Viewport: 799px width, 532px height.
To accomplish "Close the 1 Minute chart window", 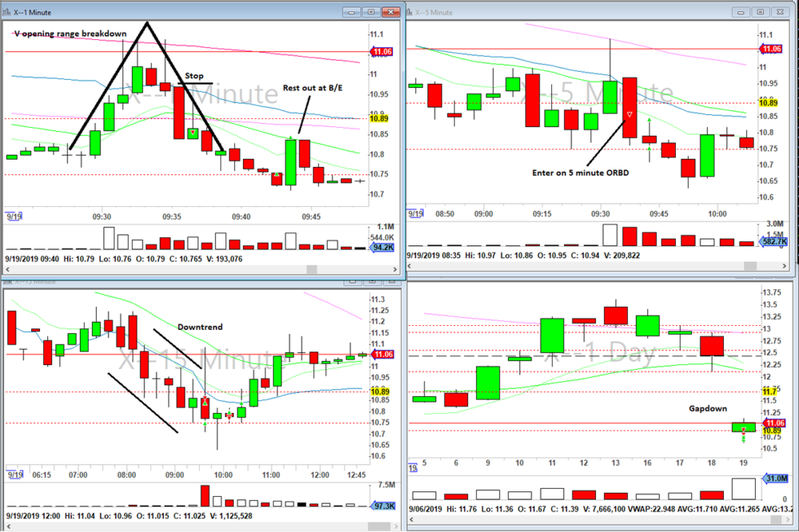I will click(392, 12).
